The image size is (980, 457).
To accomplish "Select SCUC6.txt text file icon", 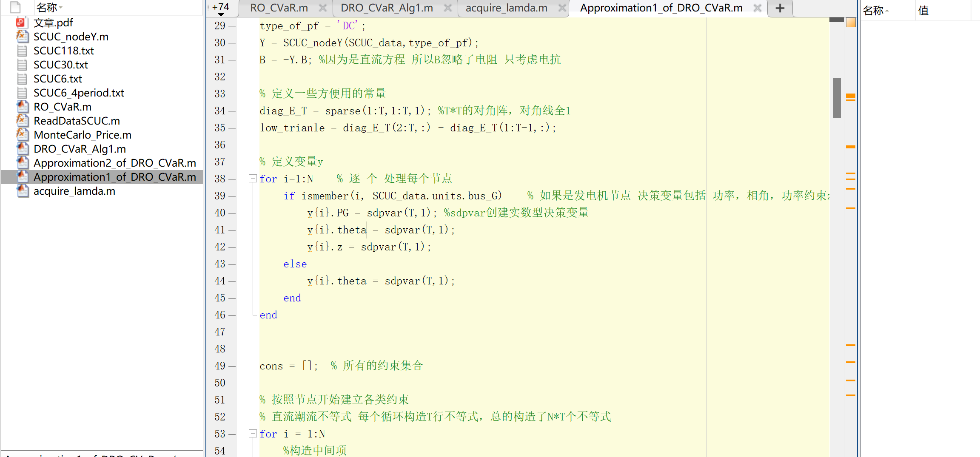I will tap(22, 79).
